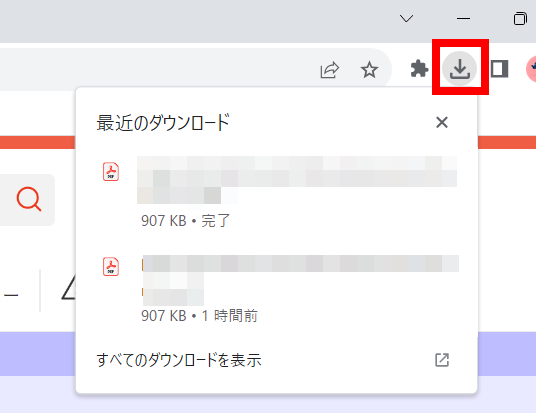Click the first blurred download filename
The image size is (536, 413).
coord(297,180)
